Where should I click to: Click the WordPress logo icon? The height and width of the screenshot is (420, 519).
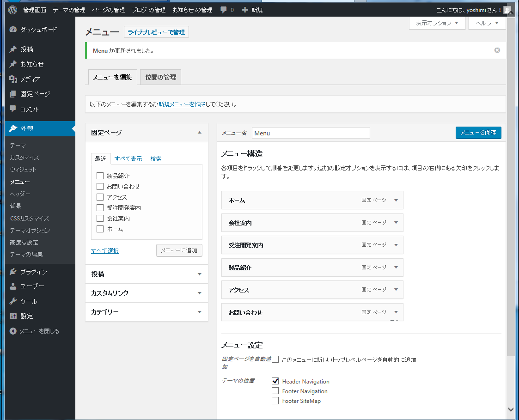pos(12,10)
